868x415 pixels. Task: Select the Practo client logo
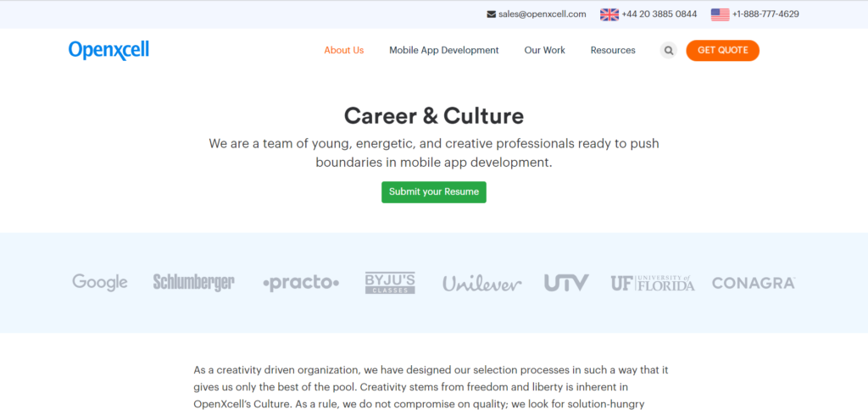point(301,283)
